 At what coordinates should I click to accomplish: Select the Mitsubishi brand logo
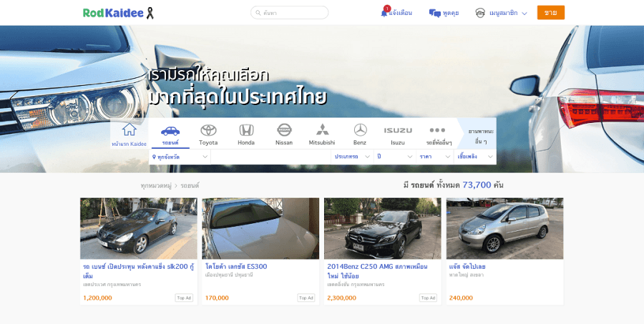(x=322, y=129)
